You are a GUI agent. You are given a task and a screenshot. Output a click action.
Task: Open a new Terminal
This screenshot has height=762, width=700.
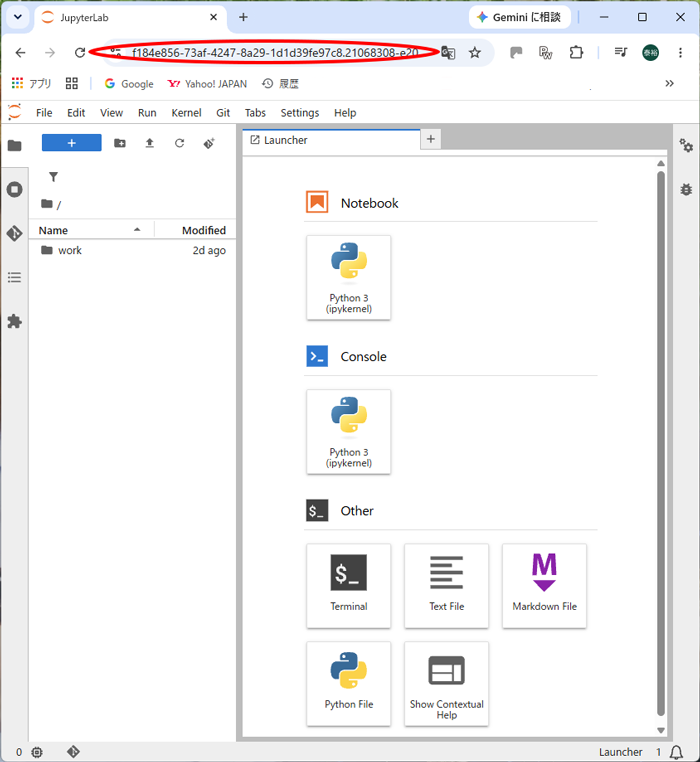pos(349,586)
